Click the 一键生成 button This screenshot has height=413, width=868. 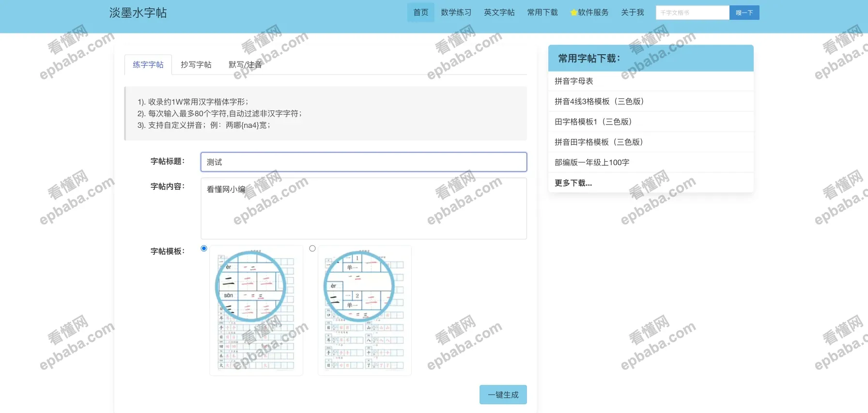pos(503,395)
